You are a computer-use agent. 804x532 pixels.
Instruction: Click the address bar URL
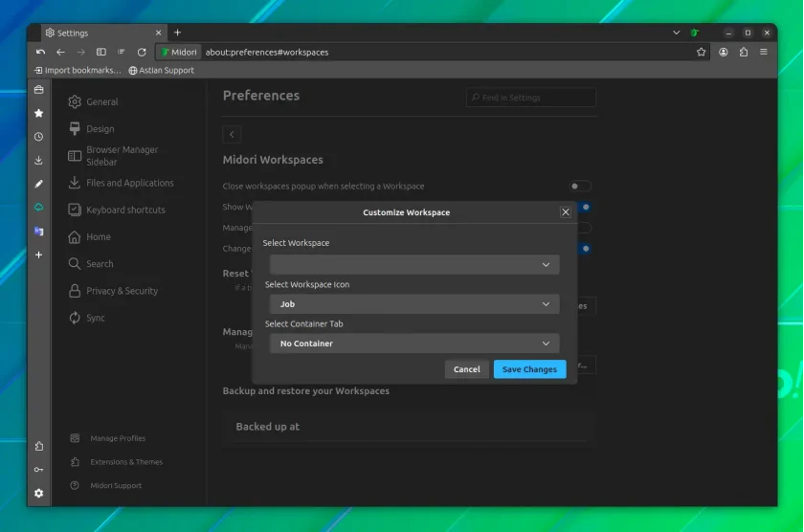pos(267,52)
